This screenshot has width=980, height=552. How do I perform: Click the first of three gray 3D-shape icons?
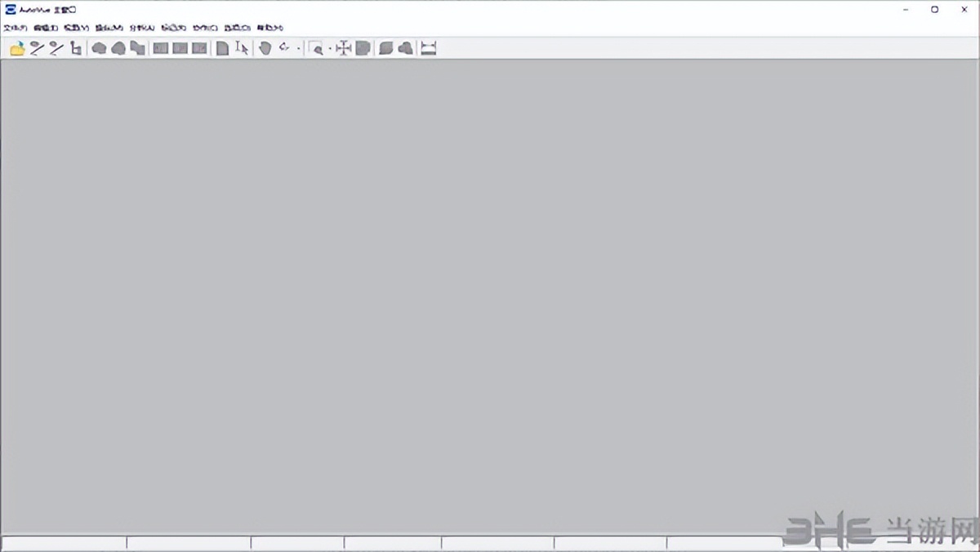tap(99, 48)
